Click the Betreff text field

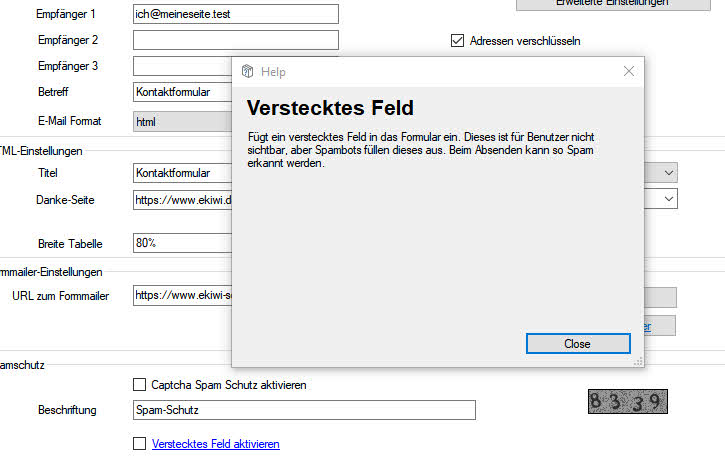182,92
